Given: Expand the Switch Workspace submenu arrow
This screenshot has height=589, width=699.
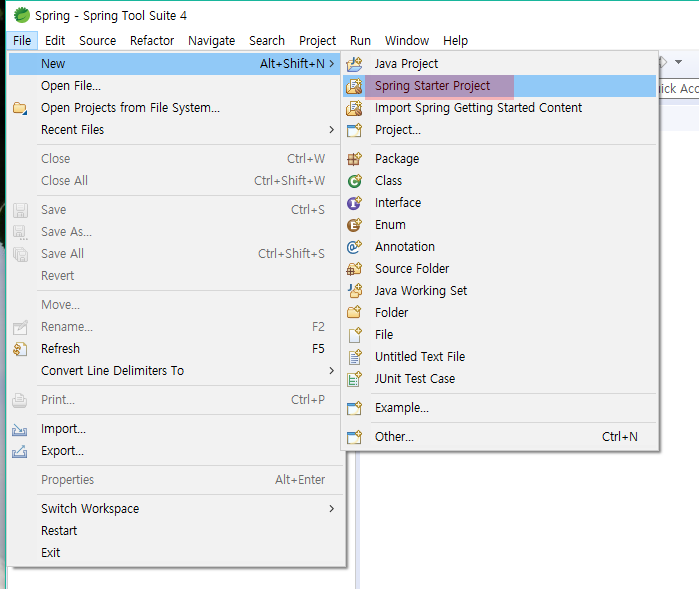Looking at the screenshot, I should pos(331,509).
